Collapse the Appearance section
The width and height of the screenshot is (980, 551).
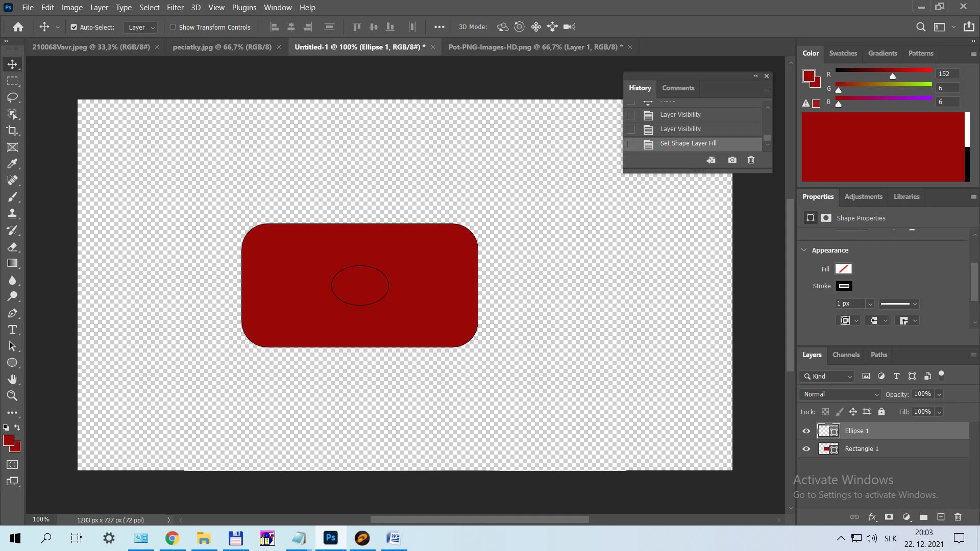coord(804,250)
